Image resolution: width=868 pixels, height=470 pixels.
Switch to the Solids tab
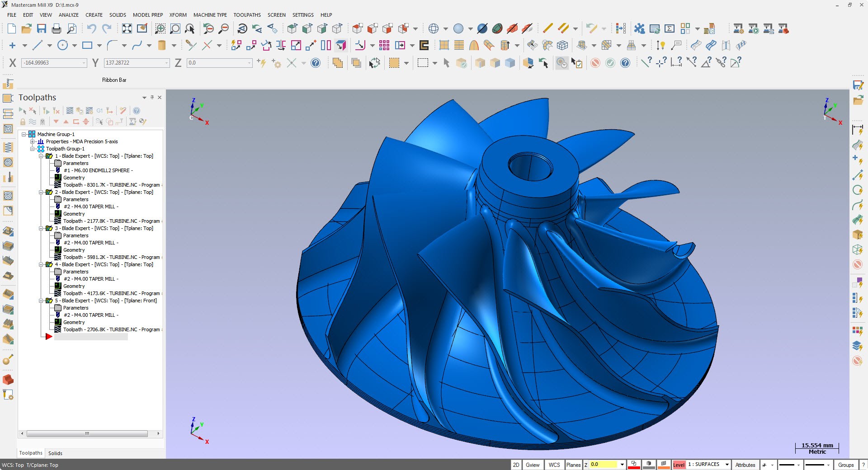tap(55, 453)
